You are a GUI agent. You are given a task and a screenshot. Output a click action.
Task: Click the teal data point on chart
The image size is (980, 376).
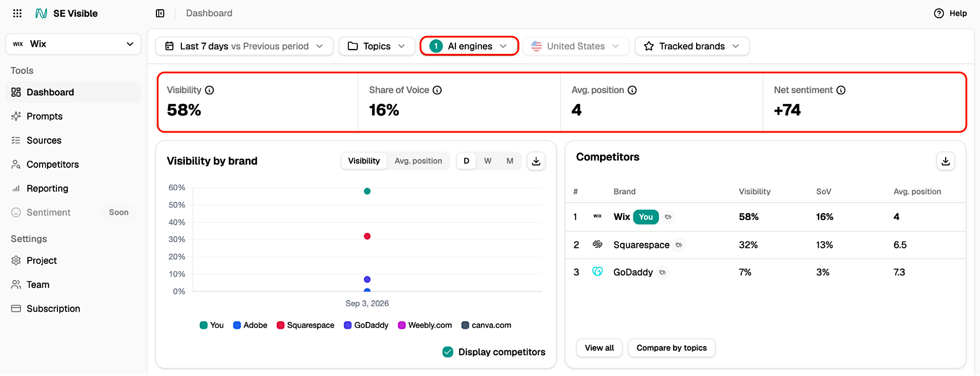coord(367,191)
